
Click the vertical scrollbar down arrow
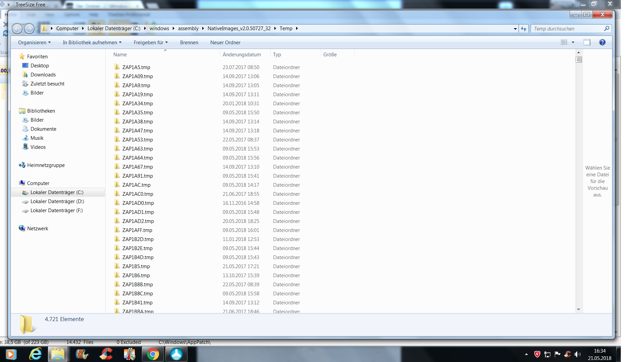coord(579,309)
